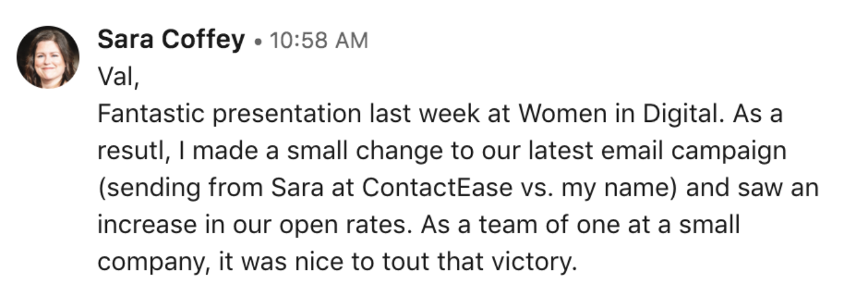Click the 10:58 AM timestamp
The height and width of the screenshot is (302, 868).
[x=319, y=41]
